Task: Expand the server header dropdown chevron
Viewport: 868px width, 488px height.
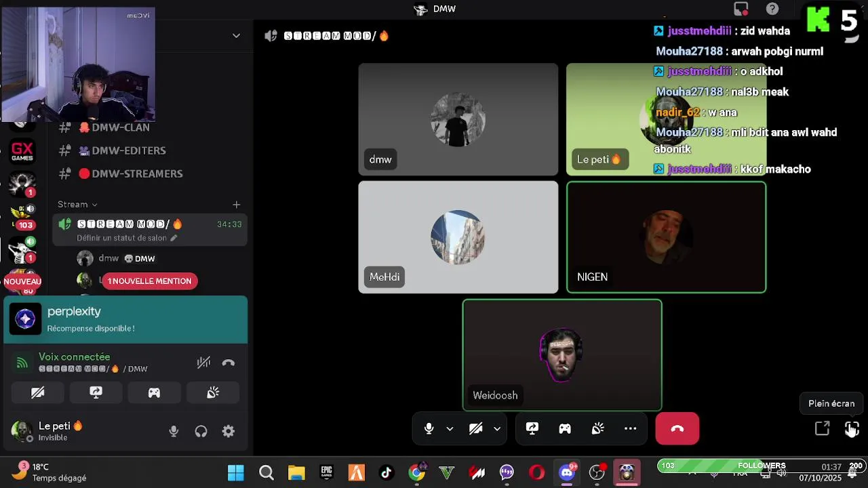Action: click(236, 36)
